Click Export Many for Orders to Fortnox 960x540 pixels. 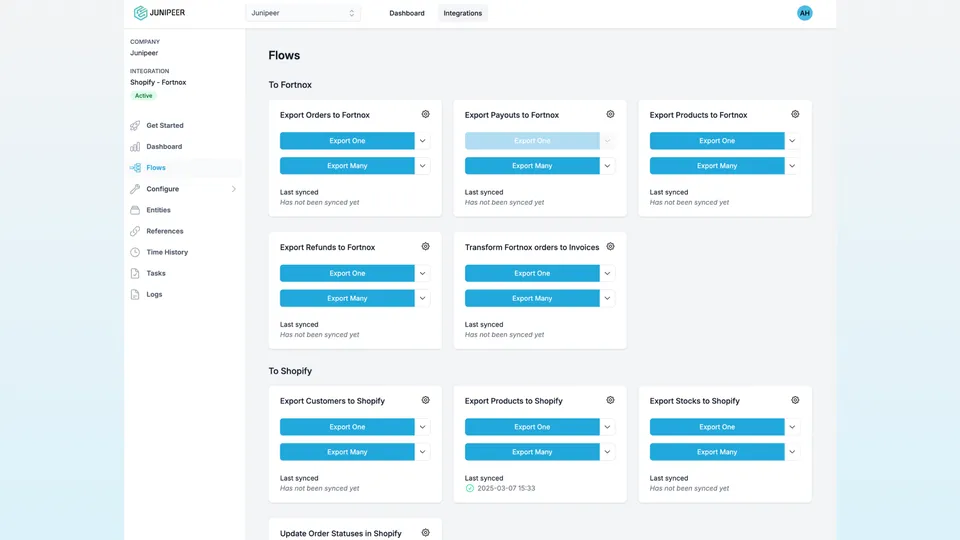(347, 166)
